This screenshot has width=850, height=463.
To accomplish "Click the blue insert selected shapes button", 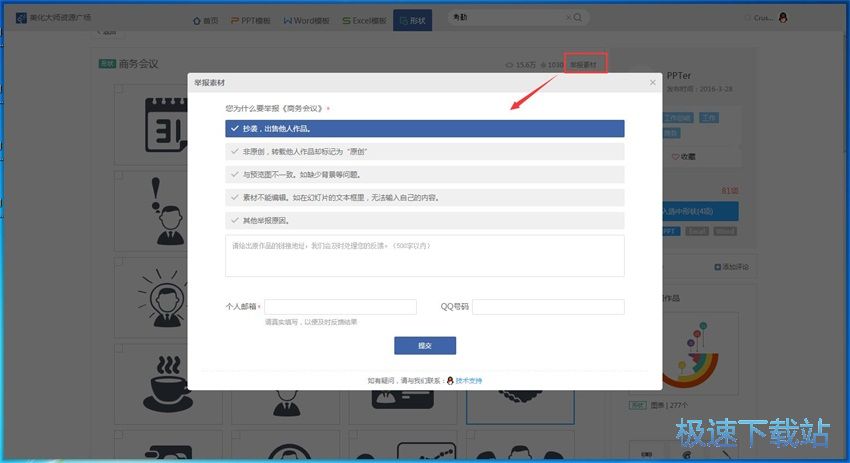I will [700, 211].
